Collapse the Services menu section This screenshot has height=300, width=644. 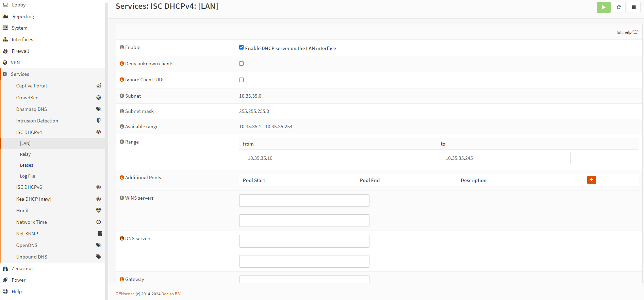[20, 74]
